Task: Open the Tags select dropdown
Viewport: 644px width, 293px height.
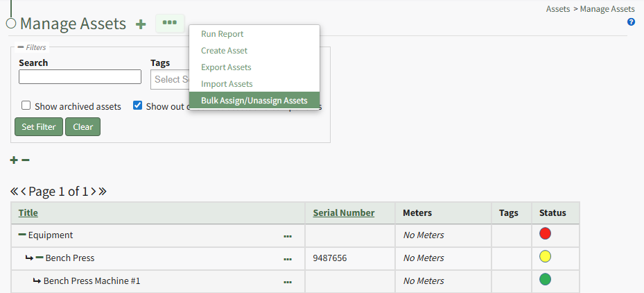Action: [x=169, y=79]
